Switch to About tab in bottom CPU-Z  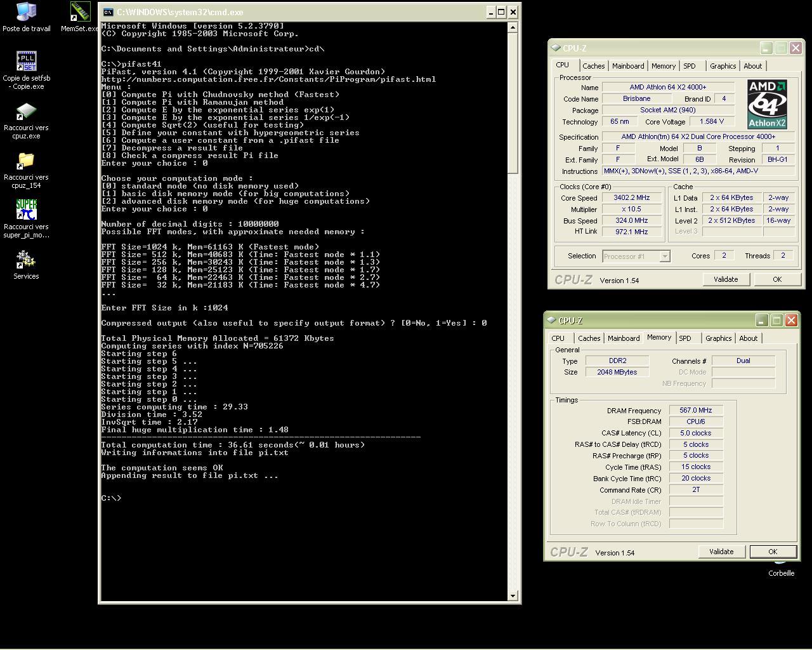pos(749,338)
